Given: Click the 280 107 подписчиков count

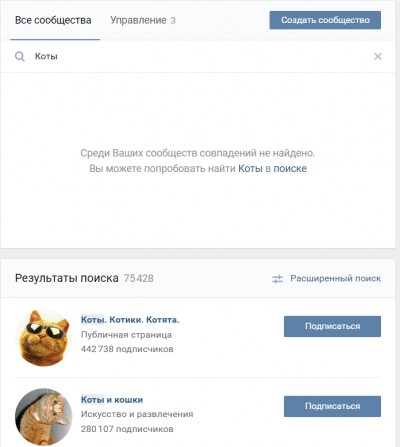Looking at the screenshot, I should pyautogui.click(x=127, y=429).
